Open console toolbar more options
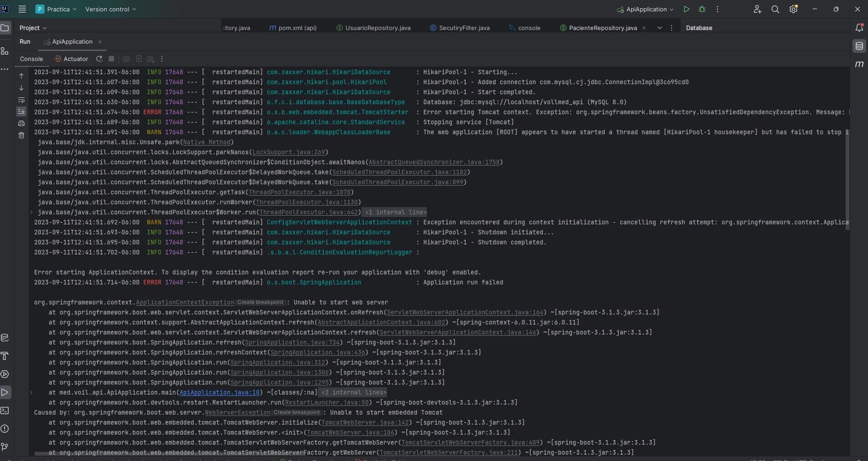This screenshot has height=461, width=868. click(162, 59)
